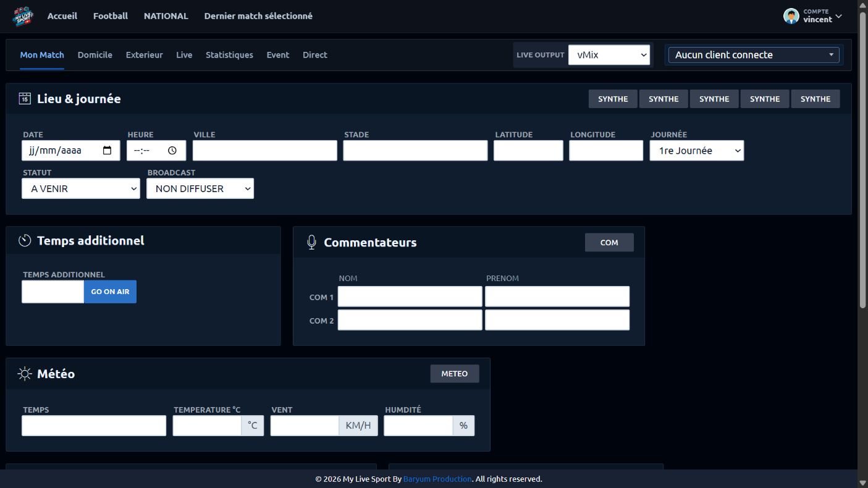Screen dimensions: 868x488
Task: Switch to the Exterieur tab
Action: (145, 55)
